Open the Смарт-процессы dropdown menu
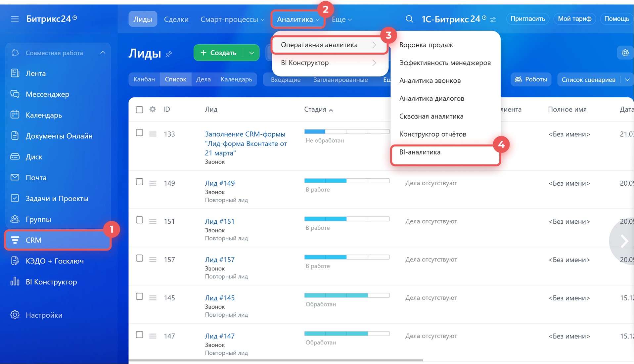Screen dimensions: 634x364 [232, 19]
